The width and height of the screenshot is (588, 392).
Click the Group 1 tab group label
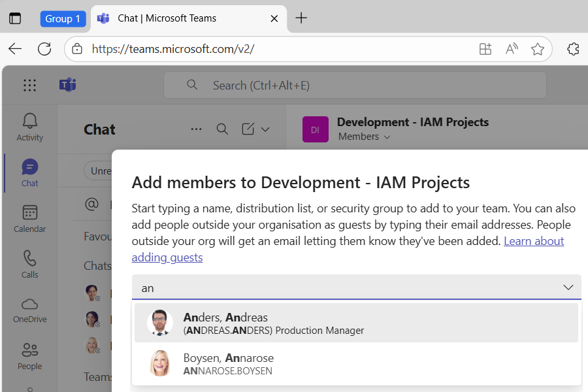63,18
